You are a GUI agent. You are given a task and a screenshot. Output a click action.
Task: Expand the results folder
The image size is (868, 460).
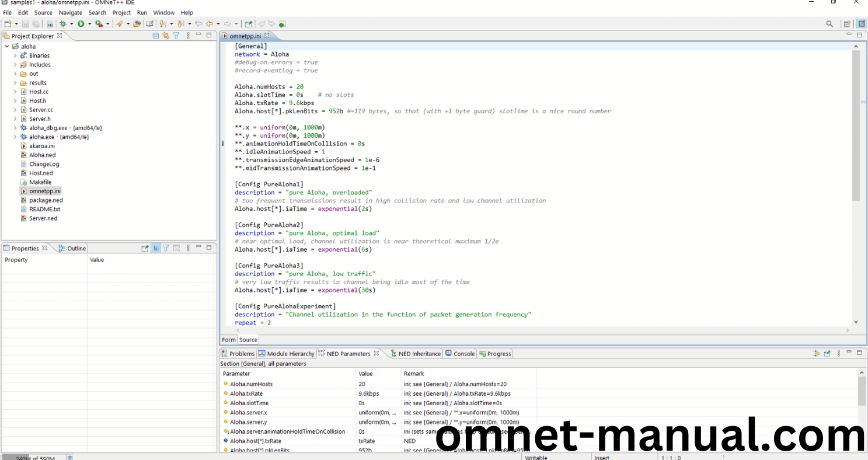point(15,83)
